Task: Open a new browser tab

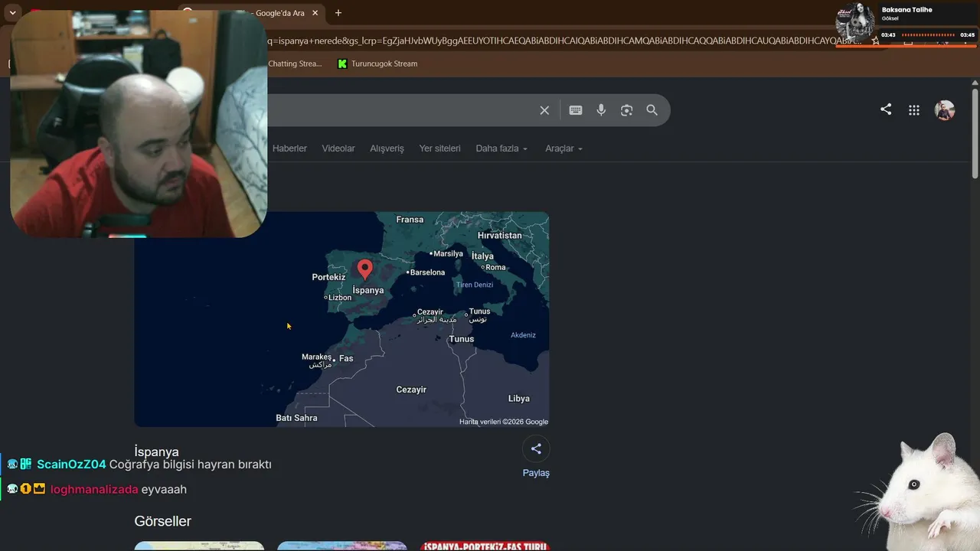Action: pos(338,13)
